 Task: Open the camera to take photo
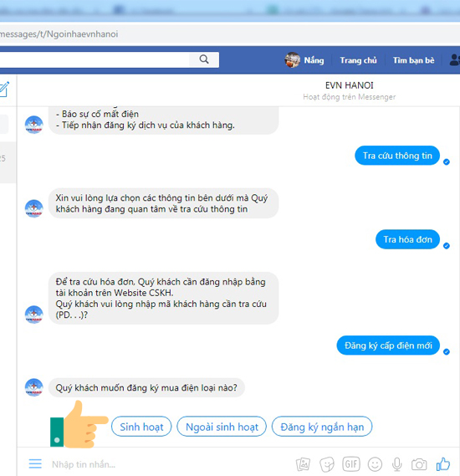point(419,464)
